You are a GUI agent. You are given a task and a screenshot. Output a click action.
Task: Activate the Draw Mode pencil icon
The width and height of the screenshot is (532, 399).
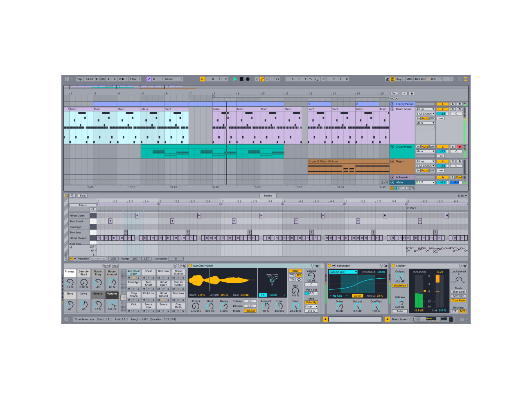[388, 79]
